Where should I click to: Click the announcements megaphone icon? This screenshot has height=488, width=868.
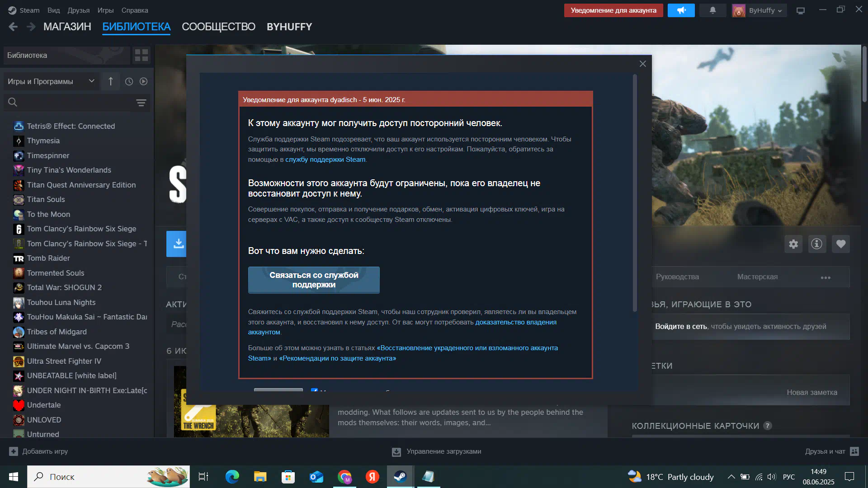(x=681, y=10)
